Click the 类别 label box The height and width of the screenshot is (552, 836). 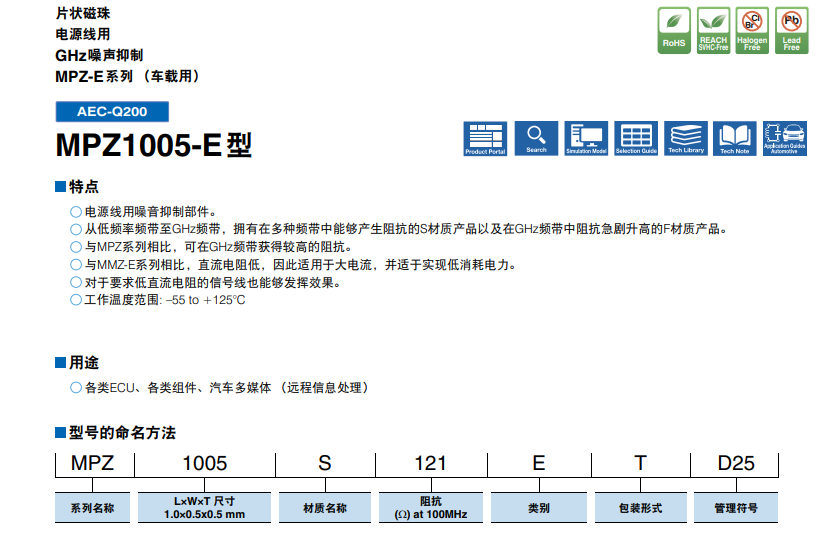click(x=538, y=508)
